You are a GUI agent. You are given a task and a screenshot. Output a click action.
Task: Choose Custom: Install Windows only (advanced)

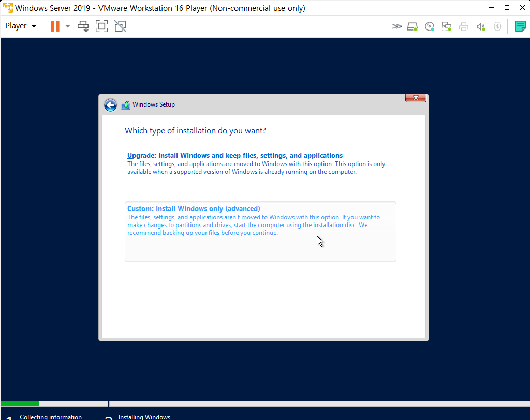click(x=260, y=231)
